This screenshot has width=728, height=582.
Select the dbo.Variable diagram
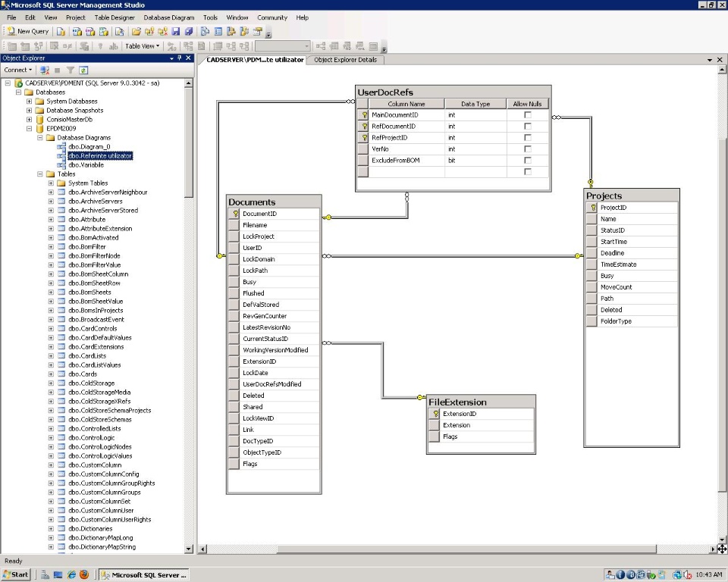point(86,164)
